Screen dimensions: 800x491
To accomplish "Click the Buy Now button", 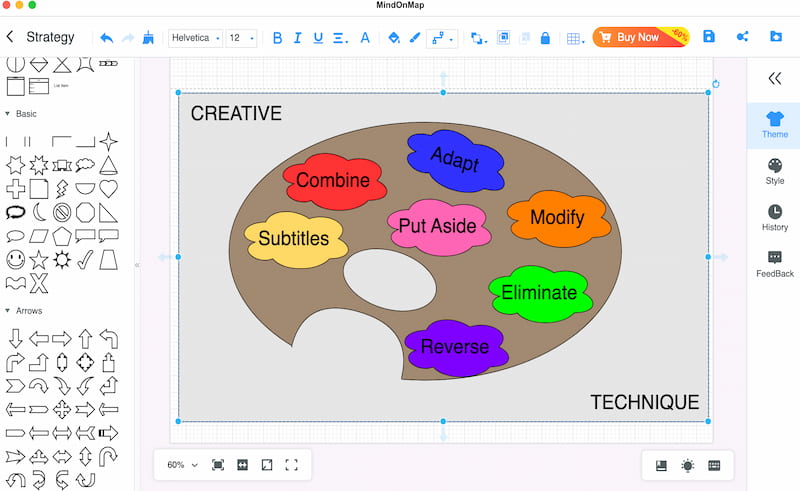I will (641, 37).
